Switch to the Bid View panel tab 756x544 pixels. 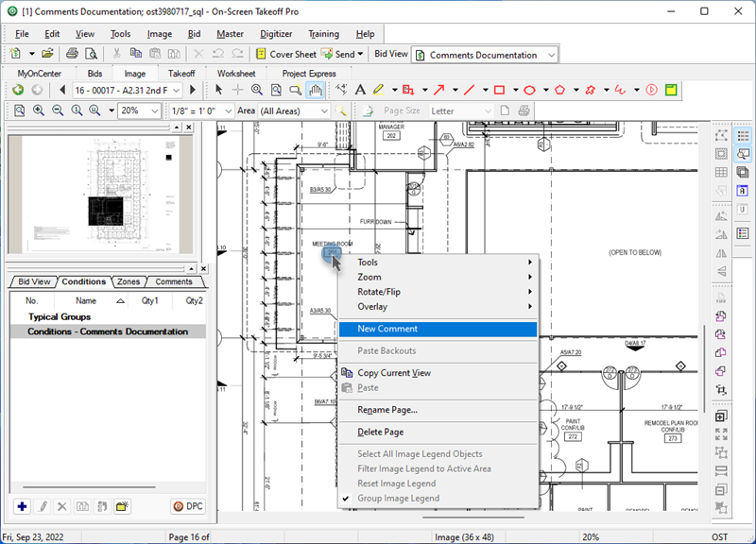(34, 281)
